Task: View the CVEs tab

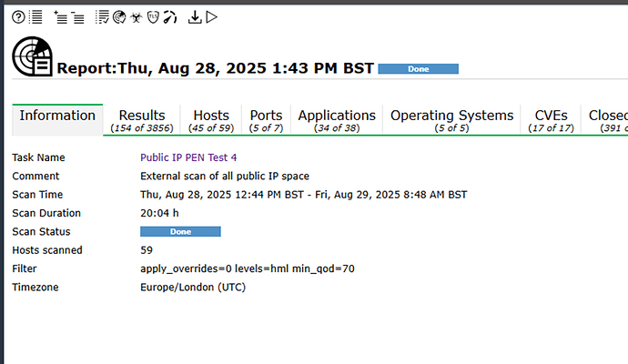Action: pyautogui.click(x=553, y=120)
